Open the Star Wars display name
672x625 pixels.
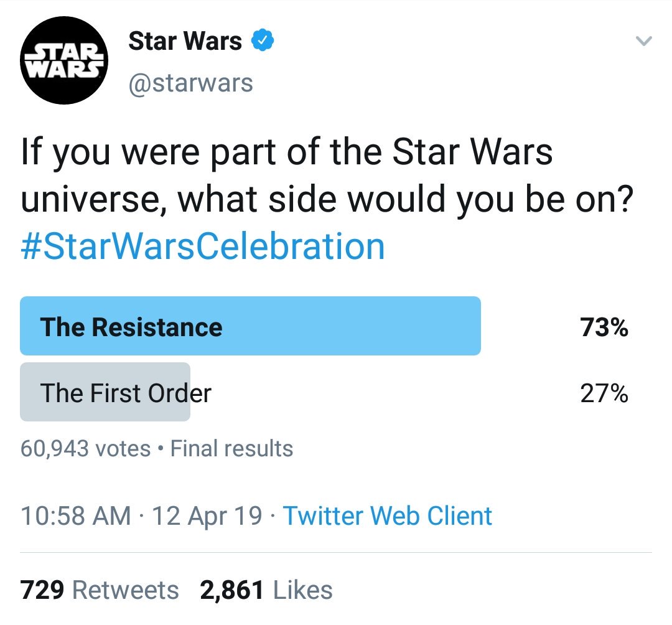(185, 42)
